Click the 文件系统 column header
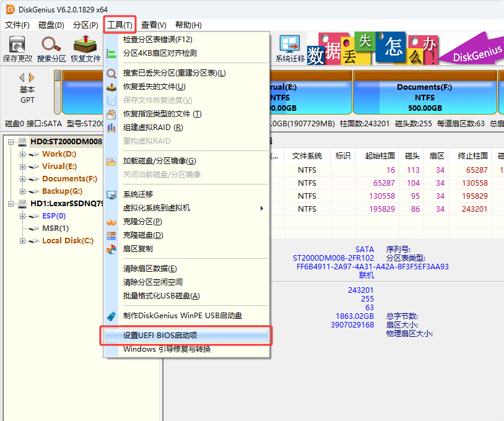The width and height of the screenshot is (504, 421). coord(307,156)
